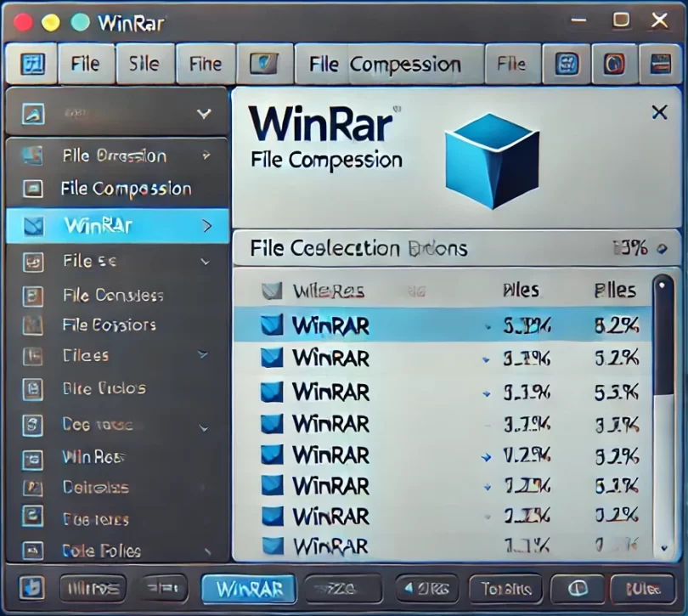Open the dimmed File tab after File Compession

click(x=512, y=64)
